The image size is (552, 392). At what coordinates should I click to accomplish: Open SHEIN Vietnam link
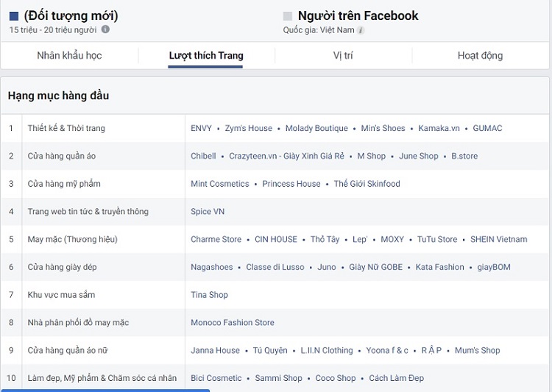coord(499,239)
